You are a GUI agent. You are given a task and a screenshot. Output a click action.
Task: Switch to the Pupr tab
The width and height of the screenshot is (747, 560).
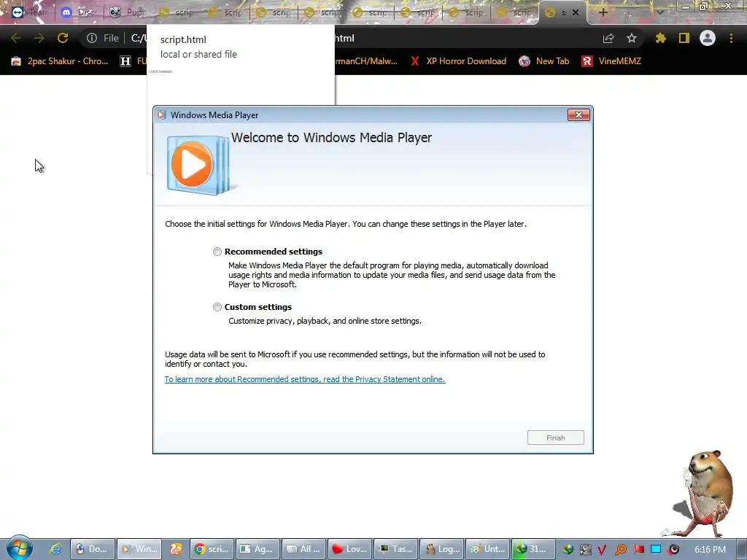tap(127, 12)
